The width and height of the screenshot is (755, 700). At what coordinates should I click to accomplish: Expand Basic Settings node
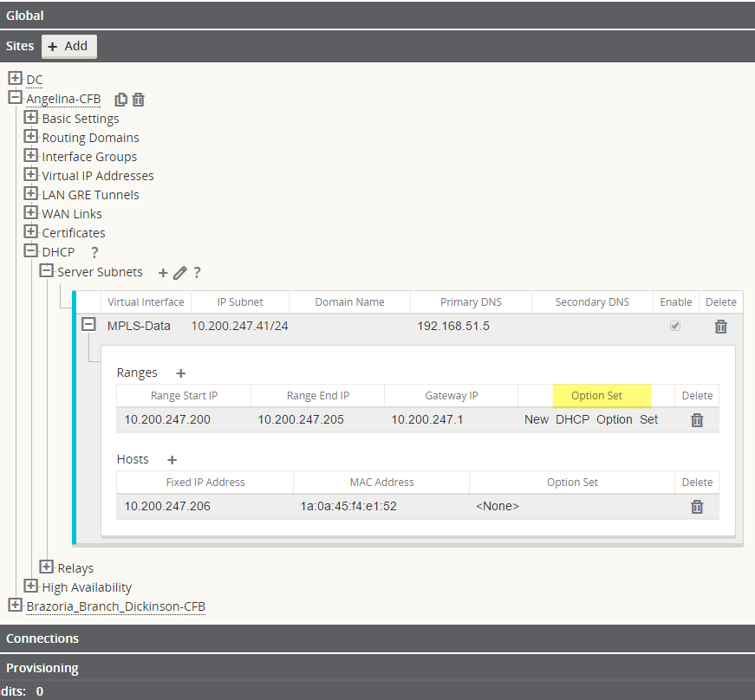(31, 117)
